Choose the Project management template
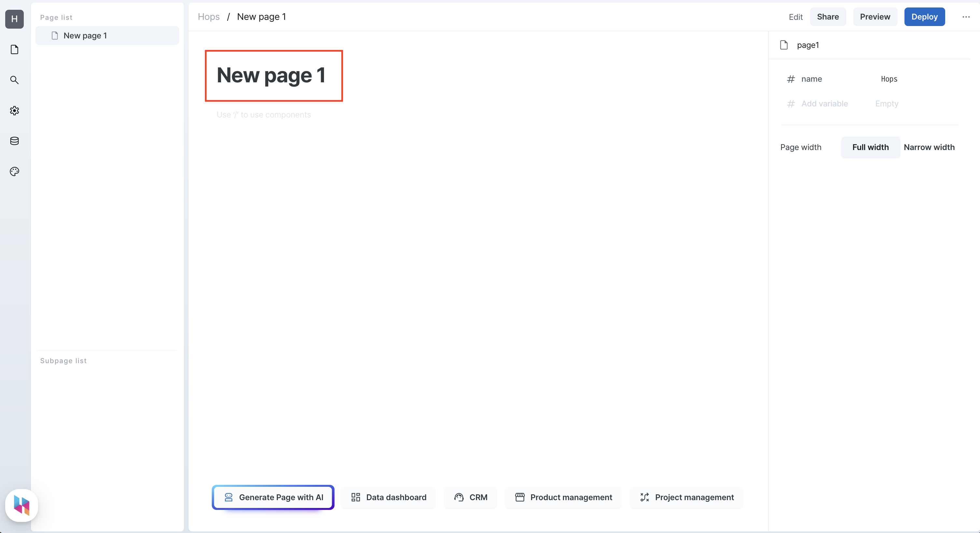This screenshot has width=980, height=533. point(687,497)
